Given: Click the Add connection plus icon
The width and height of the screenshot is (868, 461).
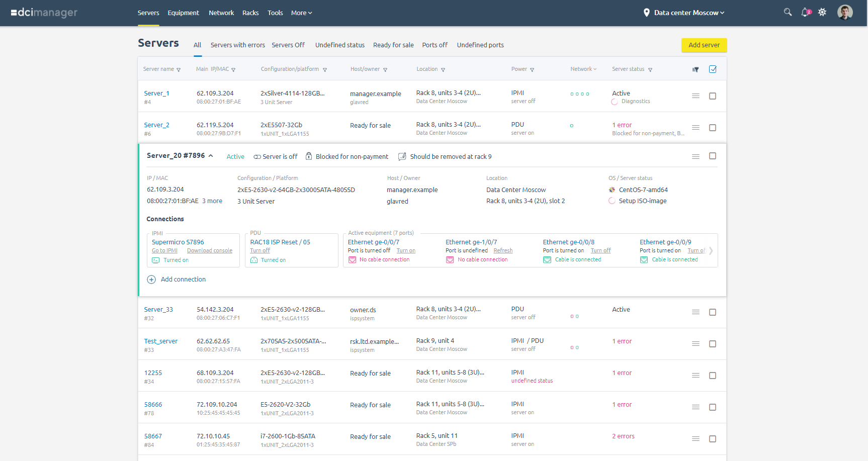Looking at the screenshot, I should [151, 280].
